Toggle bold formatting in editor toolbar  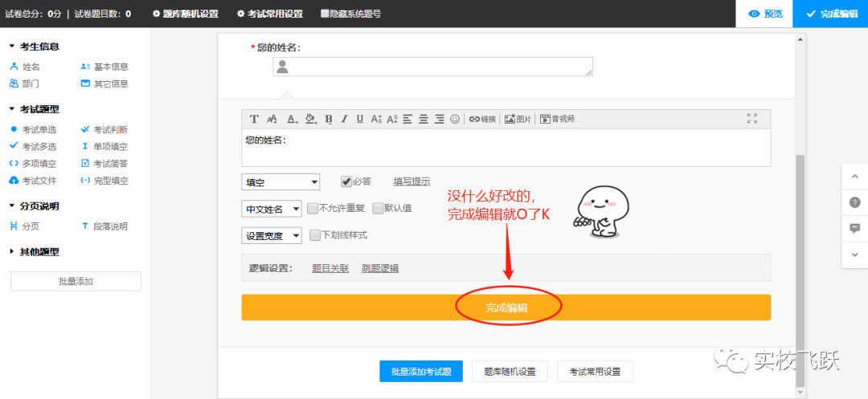329,119
